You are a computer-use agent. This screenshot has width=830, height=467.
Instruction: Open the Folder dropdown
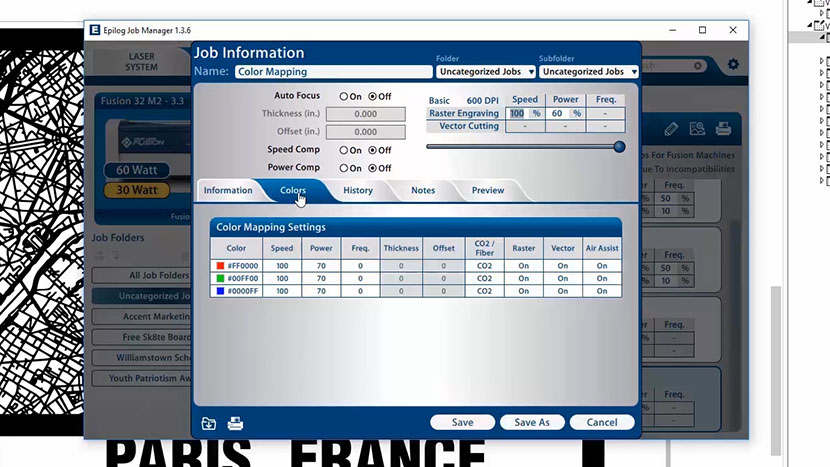click(484, 72)
